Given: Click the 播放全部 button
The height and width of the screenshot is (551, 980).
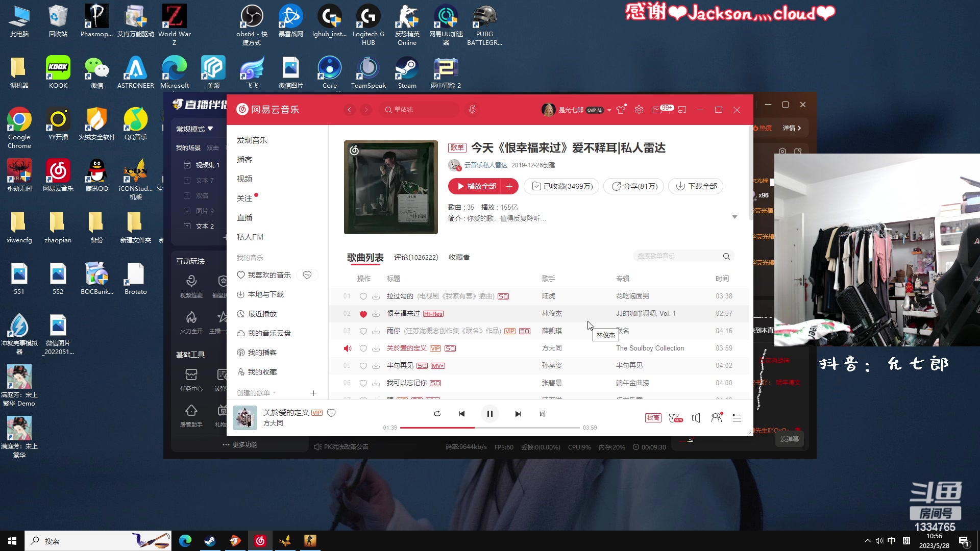Looking at the screenshot, I should click(x=476, y=186).
